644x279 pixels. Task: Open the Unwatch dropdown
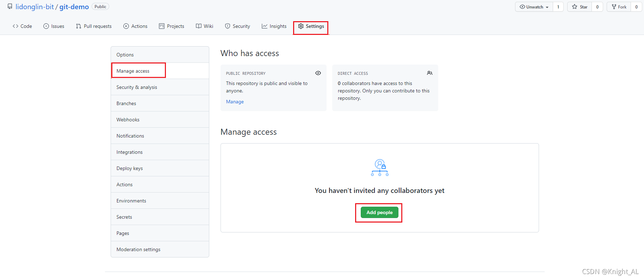tap(534, 7)
